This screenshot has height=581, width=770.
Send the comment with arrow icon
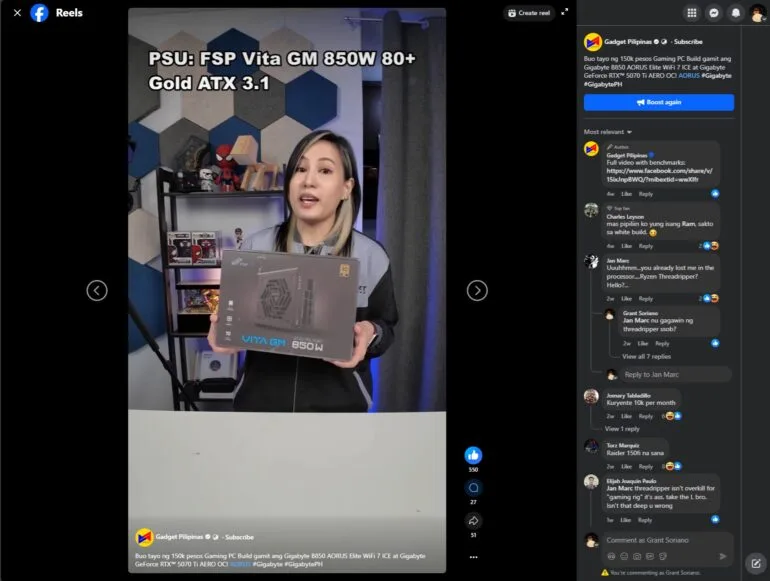(722, 556)
